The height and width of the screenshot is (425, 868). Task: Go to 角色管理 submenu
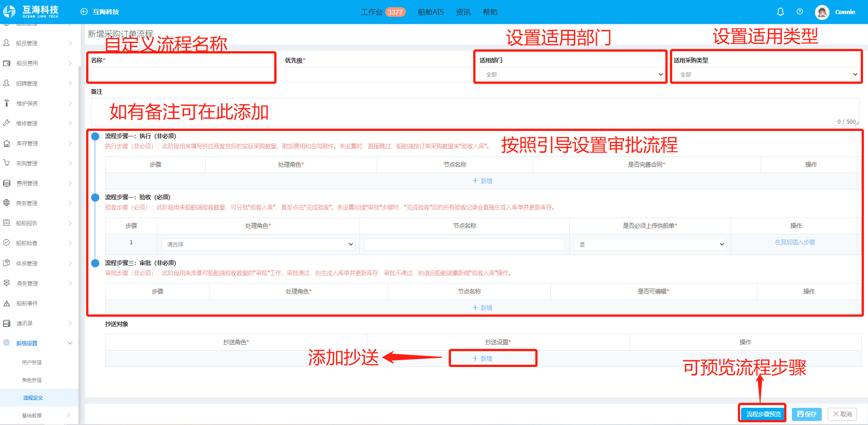(32, 380)
